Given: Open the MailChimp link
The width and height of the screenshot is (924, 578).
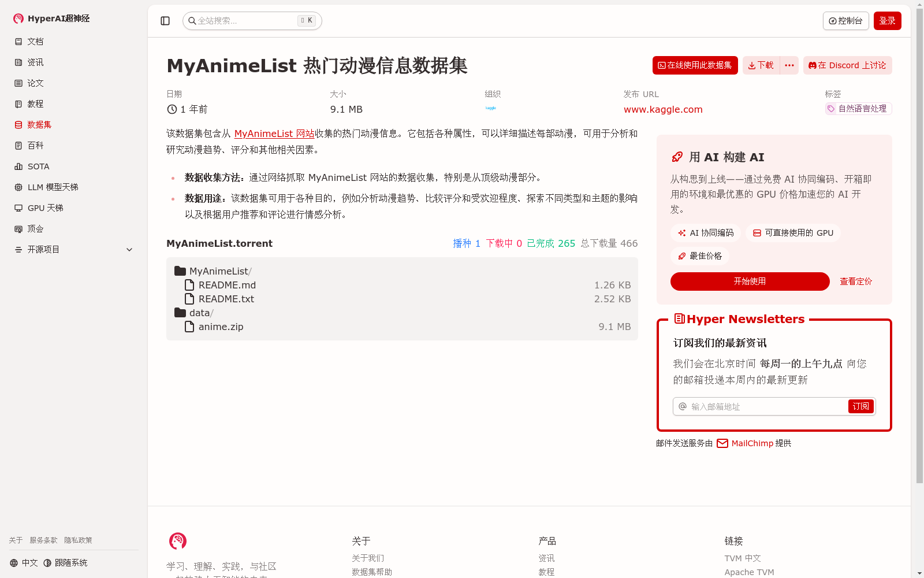Looking at the screenshot, I should click(752, 443).
